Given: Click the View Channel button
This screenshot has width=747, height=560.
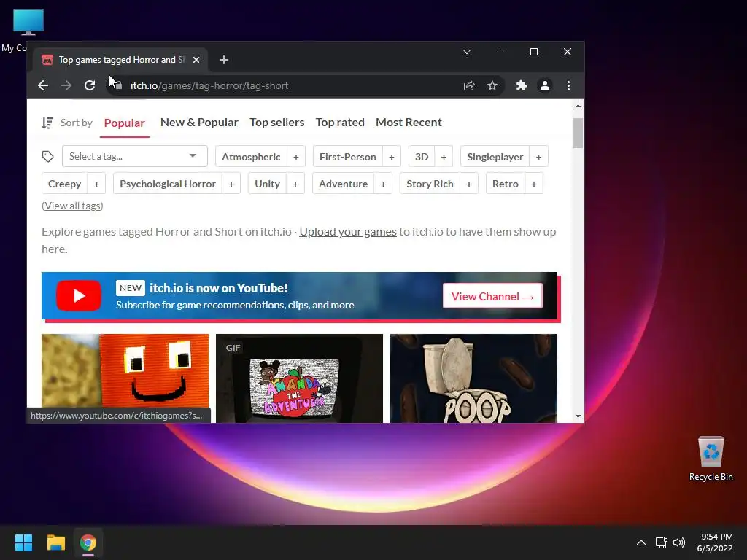Looking at the screenshot, I should [492, 296].
